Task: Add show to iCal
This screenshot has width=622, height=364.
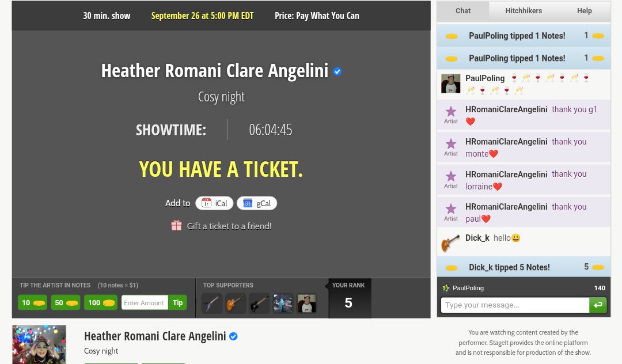Action: tap(214, 203)
